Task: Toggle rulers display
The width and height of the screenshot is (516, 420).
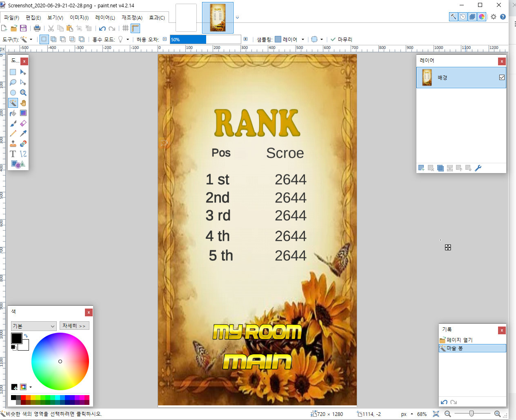Action: [x=135, y=28]
